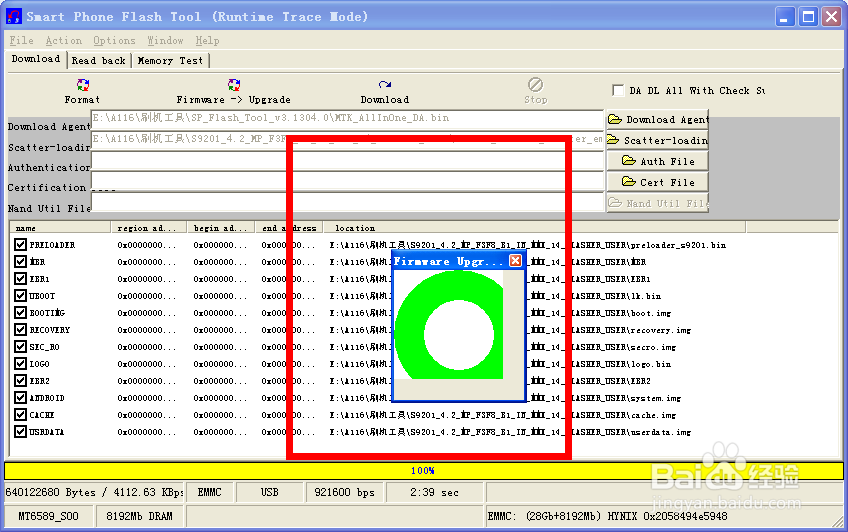The image size is (848, 532).
Task: Click the yellow 100% progress bar
Action: pyautogui.click(x=423, y=470)
